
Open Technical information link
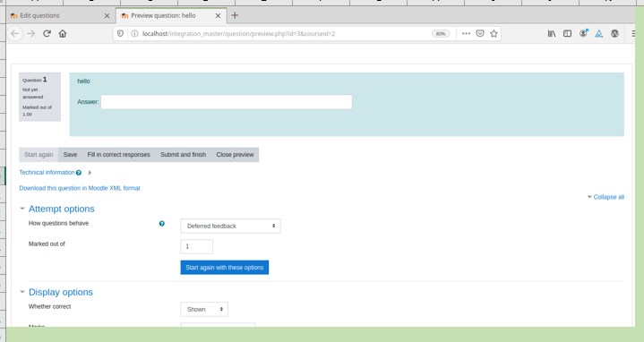click(47, 173)
